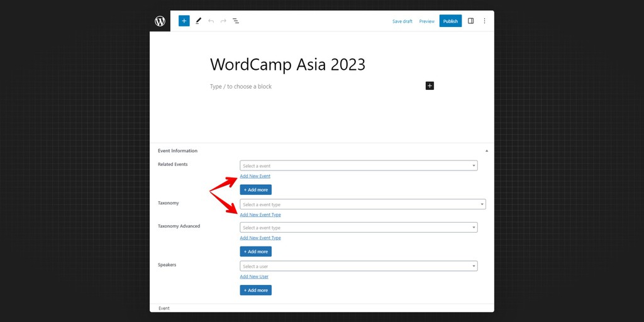Click the Redo arrow icon
Viewport: 644px width, 322px height.
pos(223,21)
